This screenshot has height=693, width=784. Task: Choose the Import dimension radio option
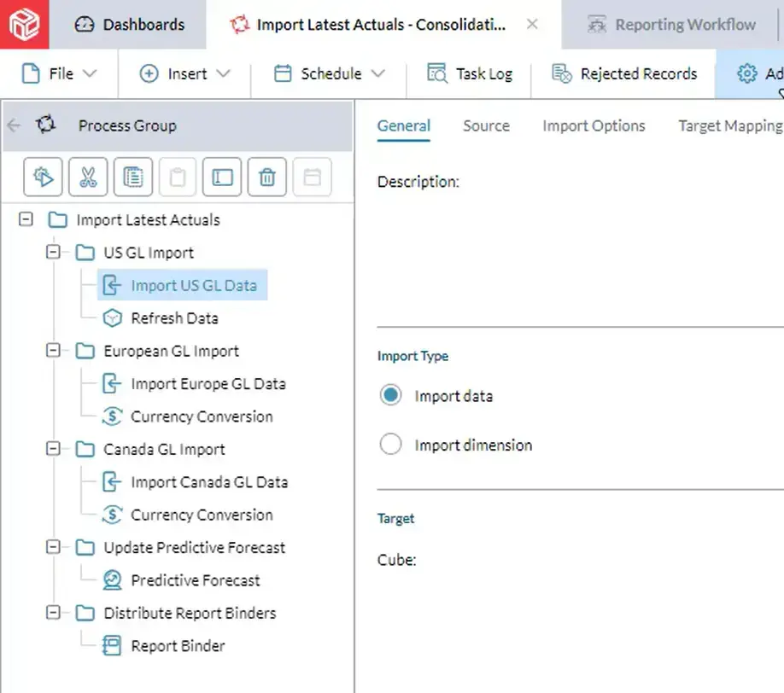[x=390, y=445]
